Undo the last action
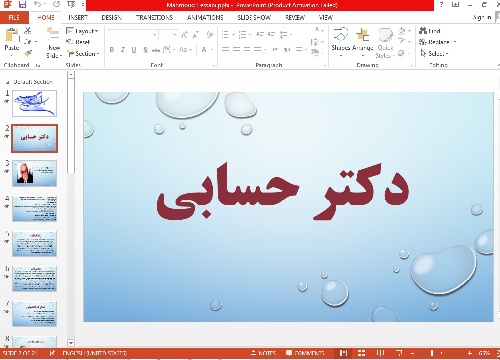 (37, 5)
